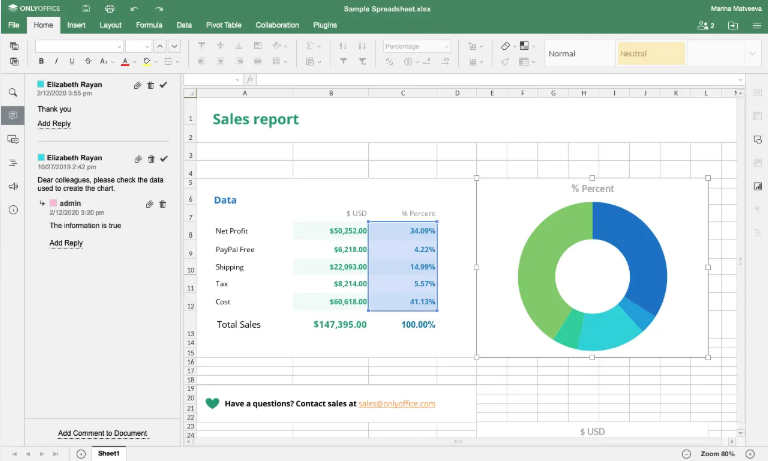768x461 pixels.
Task: Toggle strikethrough formatting
Action: click(x=88, y=61)
